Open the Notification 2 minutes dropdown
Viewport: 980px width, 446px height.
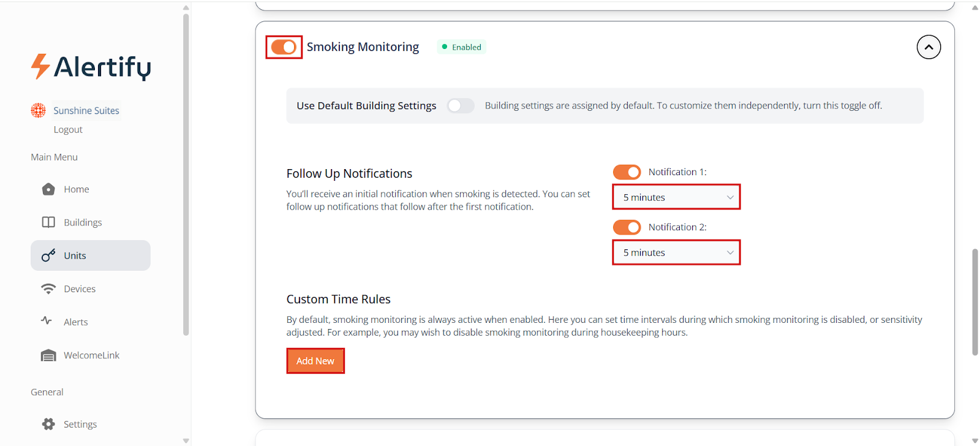[x=676, y=252]
